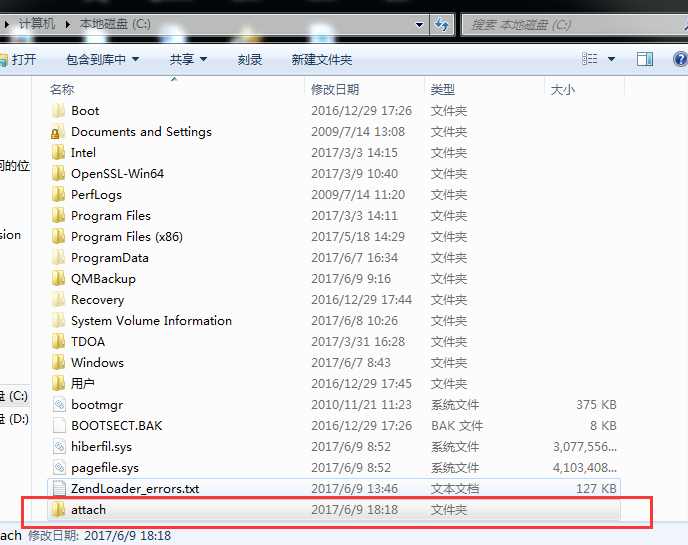Click the Program Files (x86) folder icon
This screenshot has width=688, height=545.
click(58, 237)
